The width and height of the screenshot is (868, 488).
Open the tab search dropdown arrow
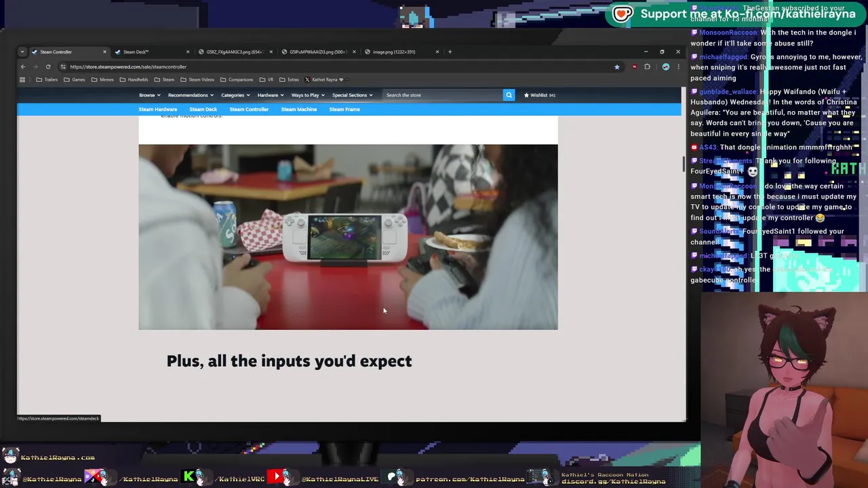point(22,52)
